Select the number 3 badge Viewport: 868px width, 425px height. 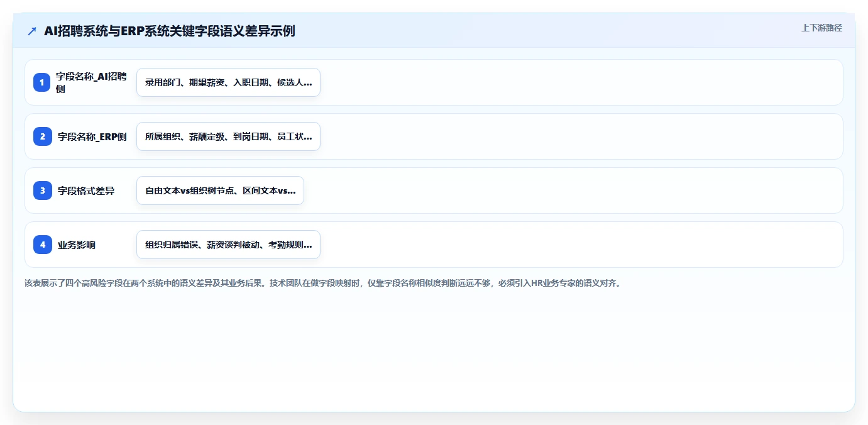click(x=42, y=190)
